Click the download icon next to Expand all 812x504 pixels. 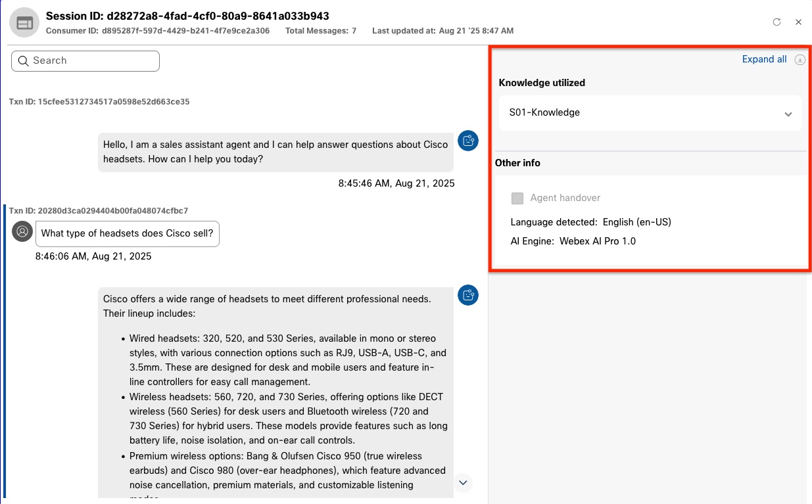tap(800, 60)
